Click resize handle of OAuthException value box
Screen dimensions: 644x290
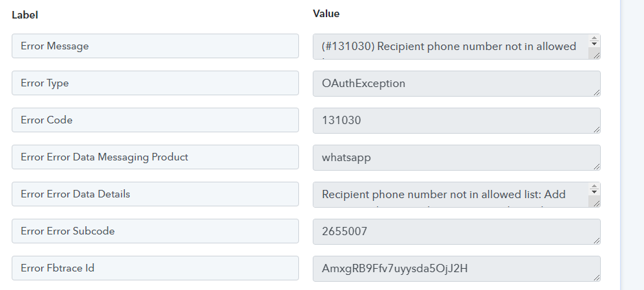597,93
